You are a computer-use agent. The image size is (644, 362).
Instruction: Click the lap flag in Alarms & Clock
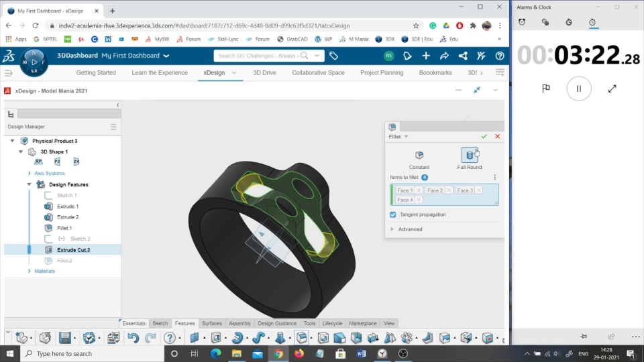coord(546,88)
